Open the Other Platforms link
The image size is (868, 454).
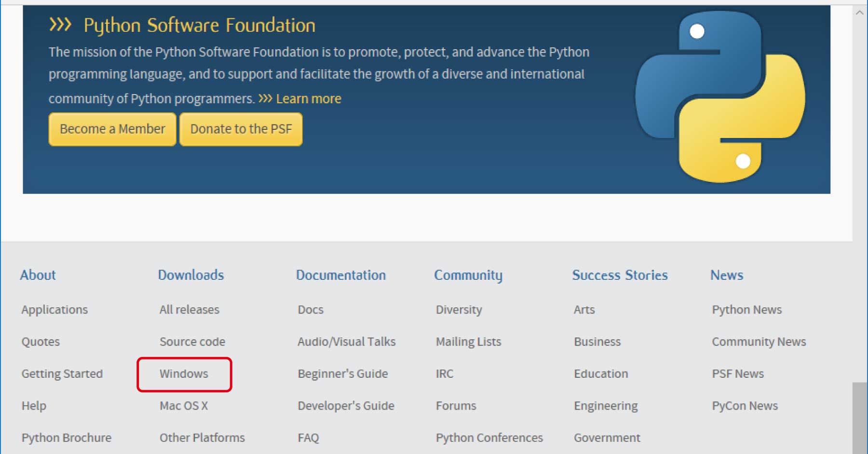[x=202, y=438]
